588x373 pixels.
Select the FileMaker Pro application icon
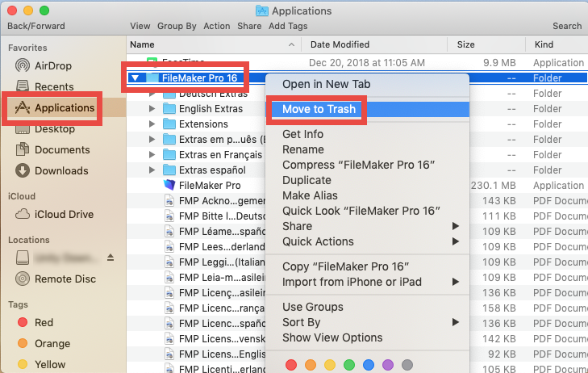pos(169,185)
